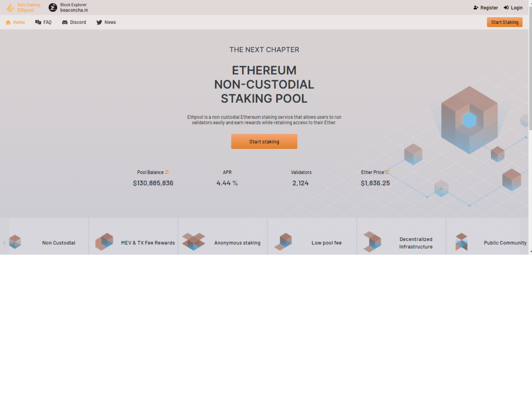Viewport: 532px width, 399px height.
Task: Click the MEV & TX Fee Rewards cube icon
Action: 104,242
